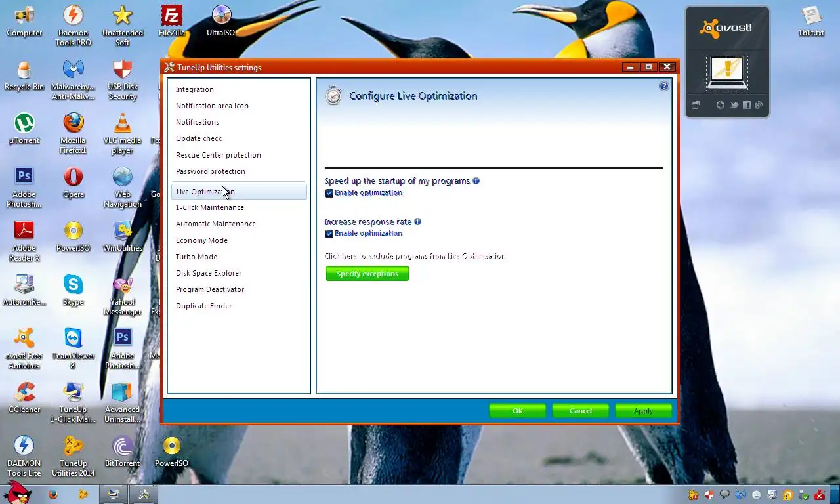Click blog feed icon in avast gadget
840x504 pixels.
[759, 105]
